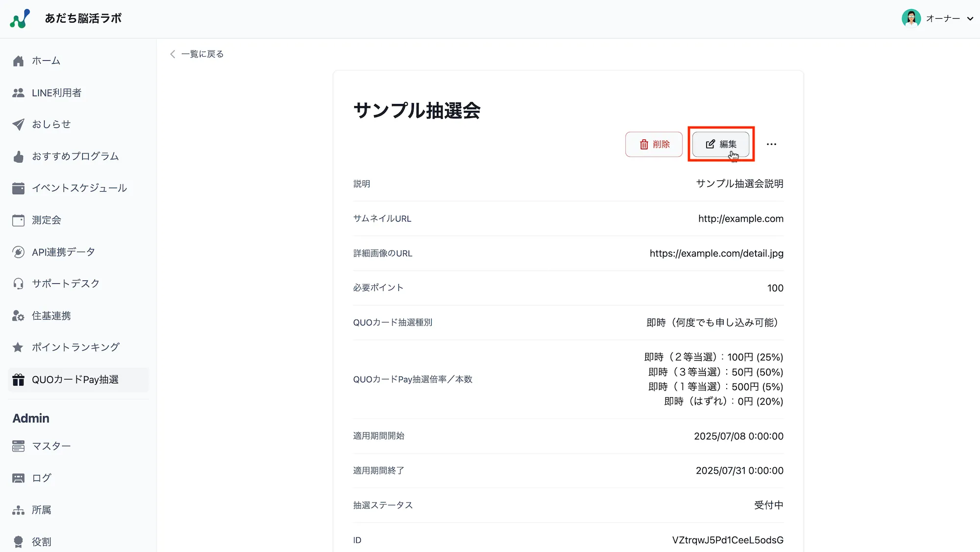This screenshot has height=552, width=980.
Task: Click the QUOカードPay抽選 gift icon
Action: pyautogui.click(x=18, y=379)
